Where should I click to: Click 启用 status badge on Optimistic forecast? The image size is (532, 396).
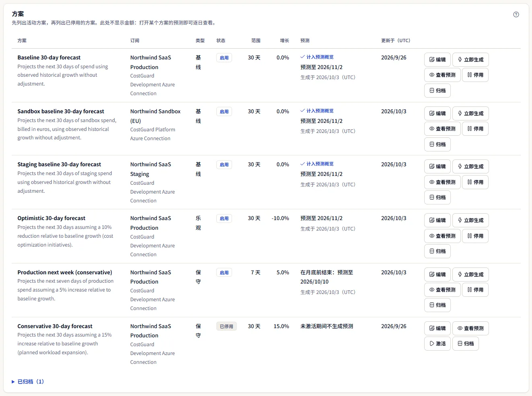point(224,218)
